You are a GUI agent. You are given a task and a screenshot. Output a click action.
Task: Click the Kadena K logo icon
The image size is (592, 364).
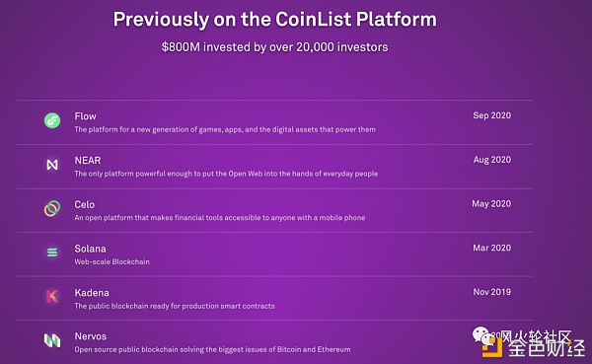pos(52,296)
